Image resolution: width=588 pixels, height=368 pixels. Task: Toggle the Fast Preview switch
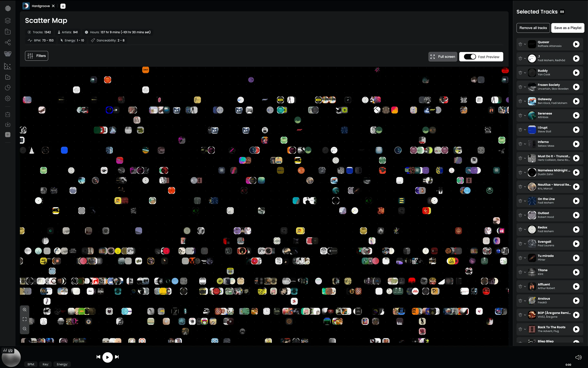(470, 57)
